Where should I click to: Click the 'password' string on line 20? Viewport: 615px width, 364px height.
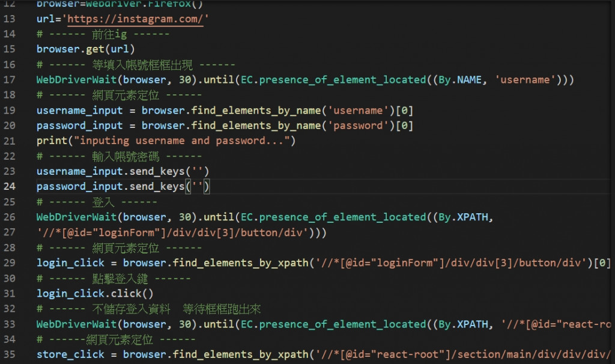click(358, 126)
